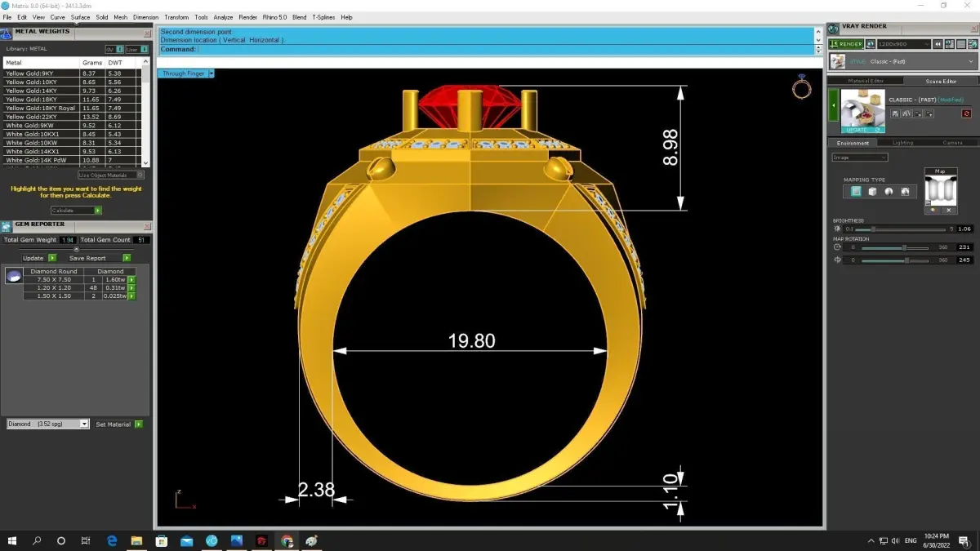Open the Camera tab

point(952,143)
